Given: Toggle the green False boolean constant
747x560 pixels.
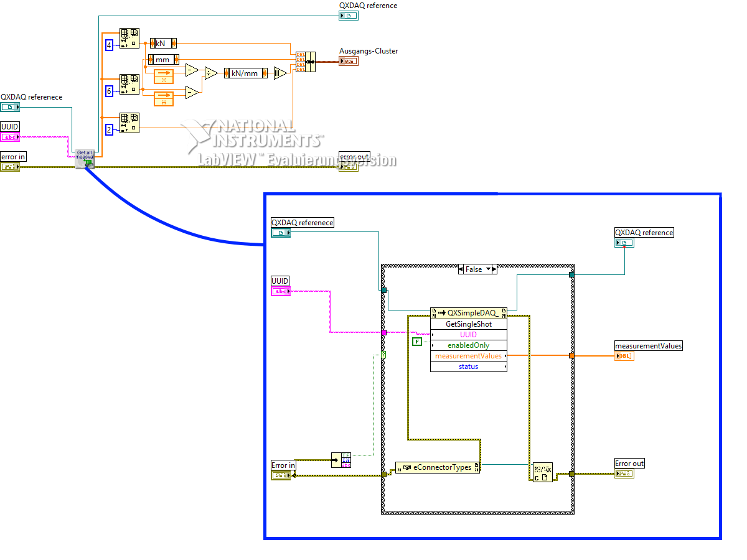Looking at the screenshot, I should point(417,342).
